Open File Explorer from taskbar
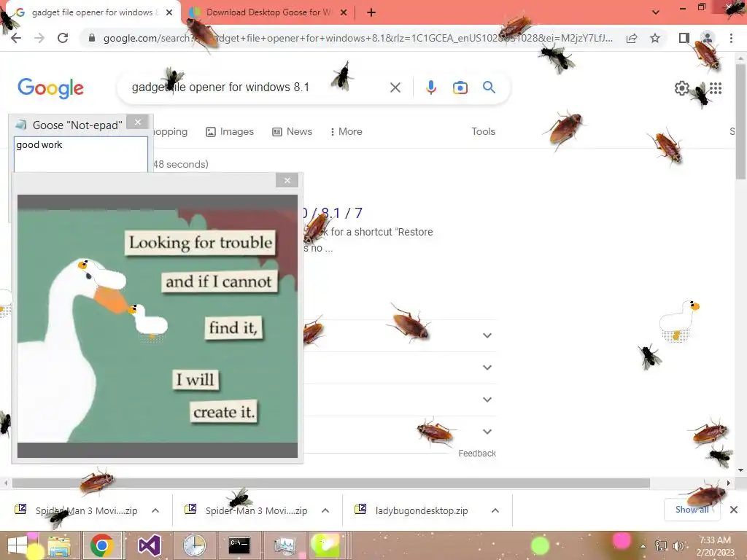This screenshot has width=747, height=560. pos(59,545)
